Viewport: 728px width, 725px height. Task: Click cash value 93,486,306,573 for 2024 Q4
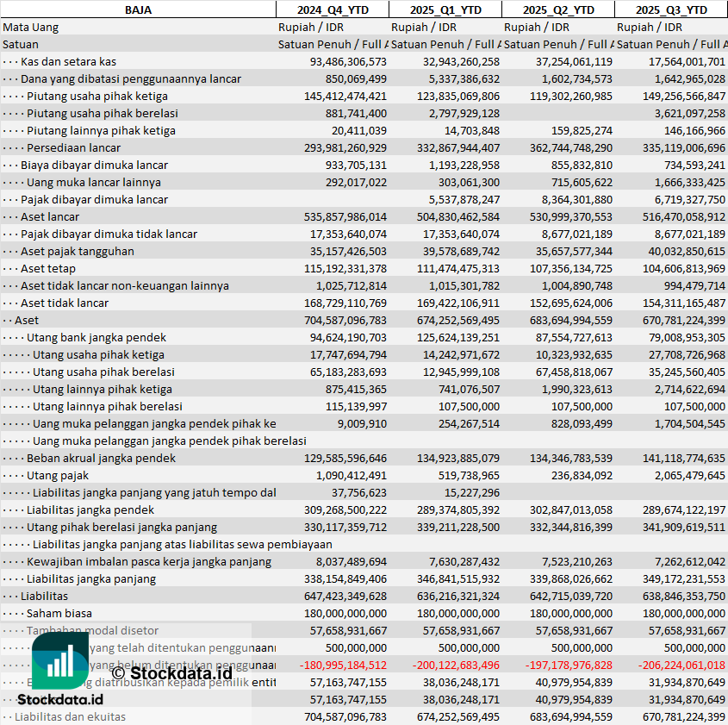[348, 61]
